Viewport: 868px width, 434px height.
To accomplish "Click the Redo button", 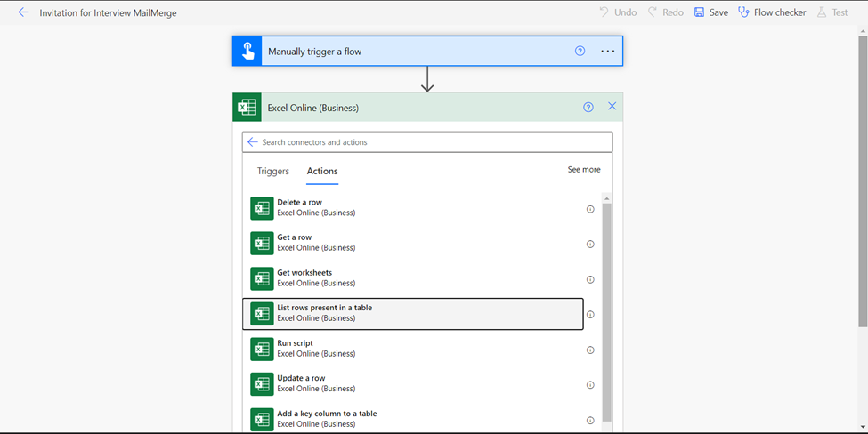I will point(665,12).
